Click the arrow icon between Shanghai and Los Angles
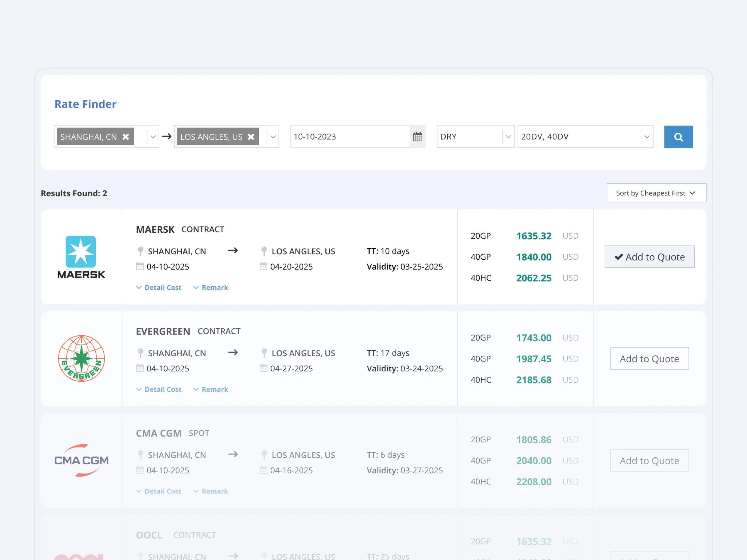The height and width of the screenshot is (560, 747). coord(233,251)
